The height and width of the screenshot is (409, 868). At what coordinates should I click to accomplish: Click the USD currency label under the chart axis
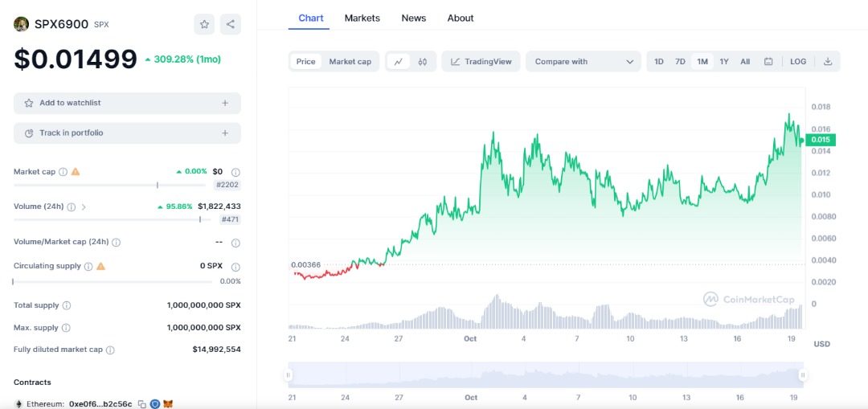[822, 344]
